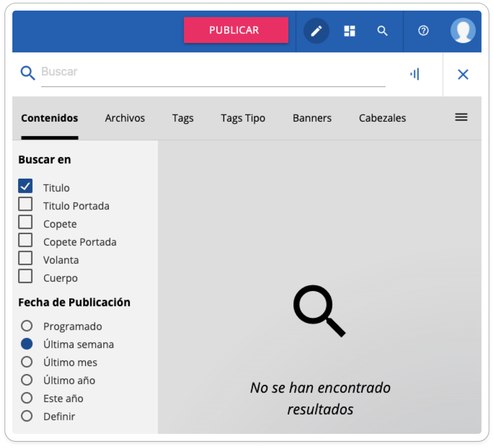
Task: Expand the hamburger menu in tab bar
Action: point(461,117)
